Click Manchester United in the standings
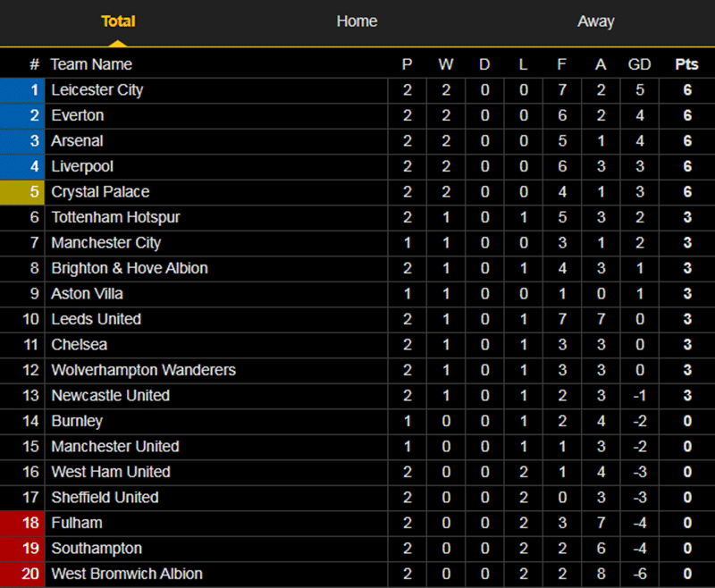Image resolution: width=715 pixels, height=588 pixels. 114,446
